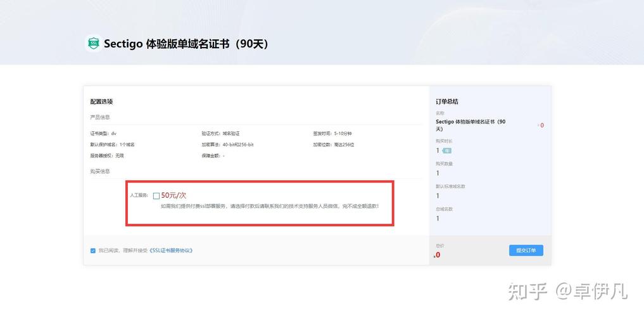This screenshot has width=644, height=317.
Task: Click the 年 unit tag beside 购买时长
Action: [x=447, y=151]
